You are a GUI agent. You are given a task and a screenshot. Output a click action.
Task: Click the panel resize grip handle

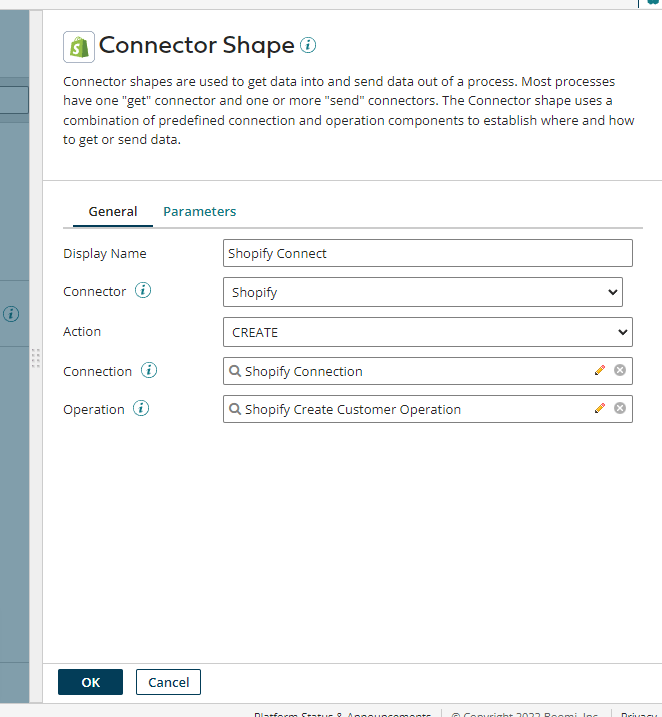coord(35,357)
